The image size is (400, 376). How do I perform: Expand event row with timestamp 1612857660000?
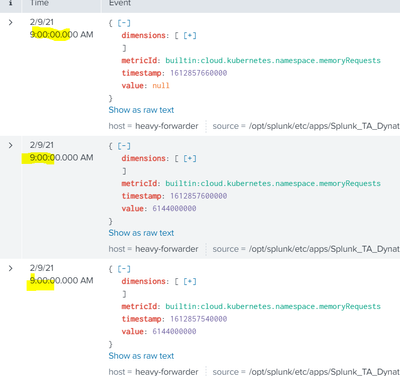tap(11, 22)
